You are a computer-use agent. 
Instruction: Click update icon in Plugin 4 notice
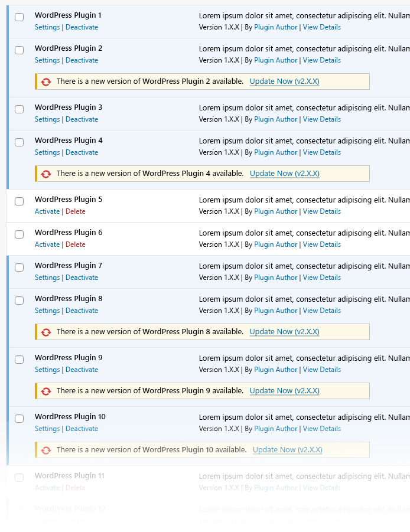click(46, 174)
